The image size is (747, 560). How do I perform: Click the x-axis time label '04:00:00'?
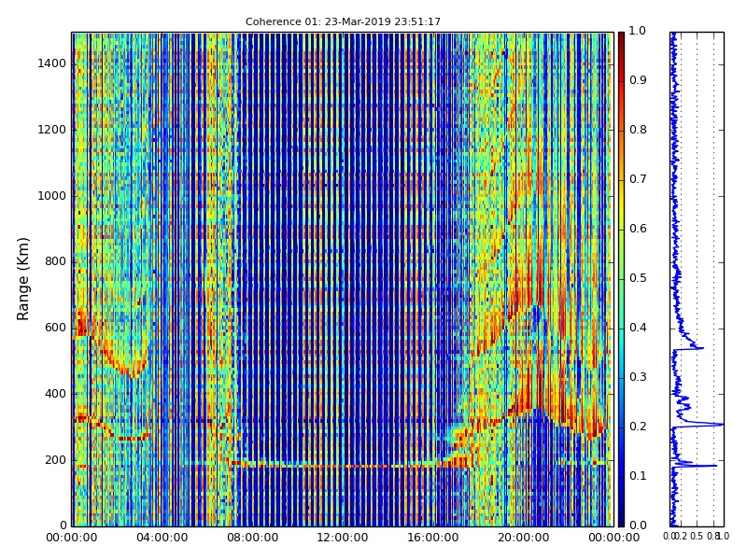pyautogui.click(x=162, y=538)
